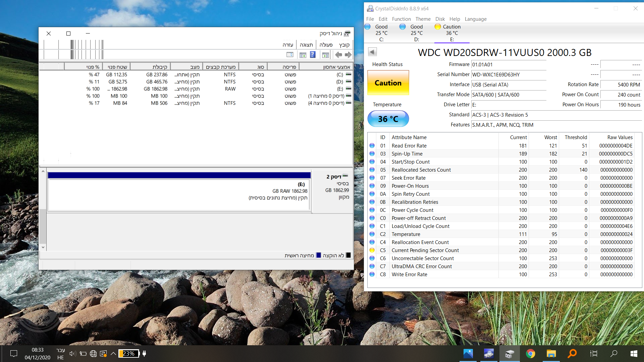Select the (D:) volume row in the list
Screen dimensions: 644x362
pos(196,82)
